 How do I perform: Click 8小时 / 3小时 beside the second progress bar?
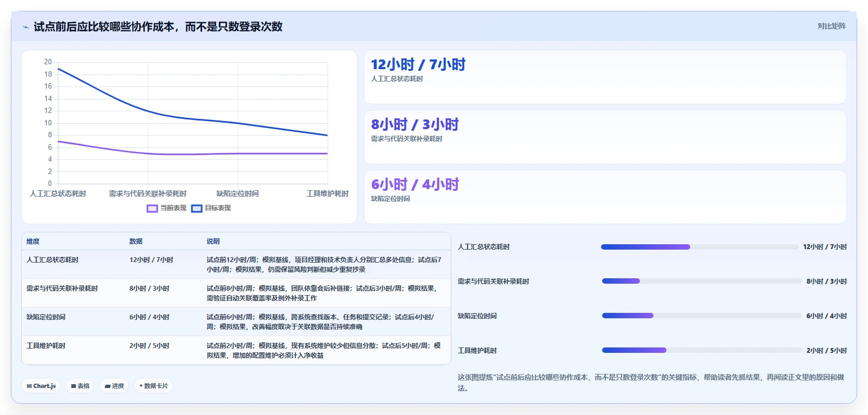pos(827,282)
